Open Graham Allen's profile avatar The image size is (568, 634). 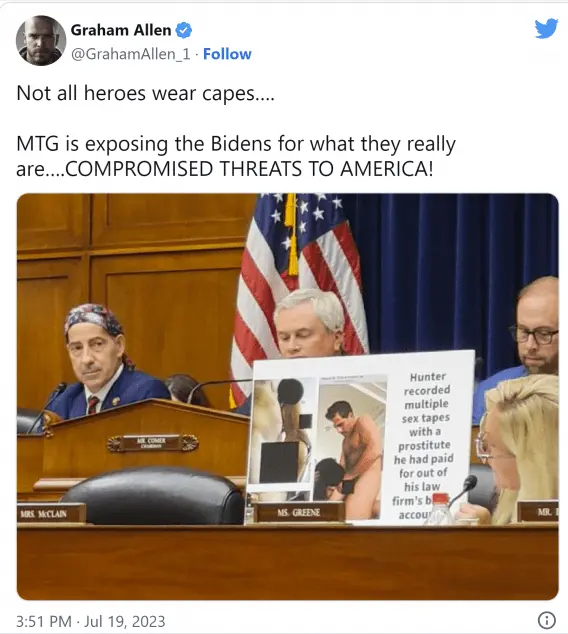[41, 40]
